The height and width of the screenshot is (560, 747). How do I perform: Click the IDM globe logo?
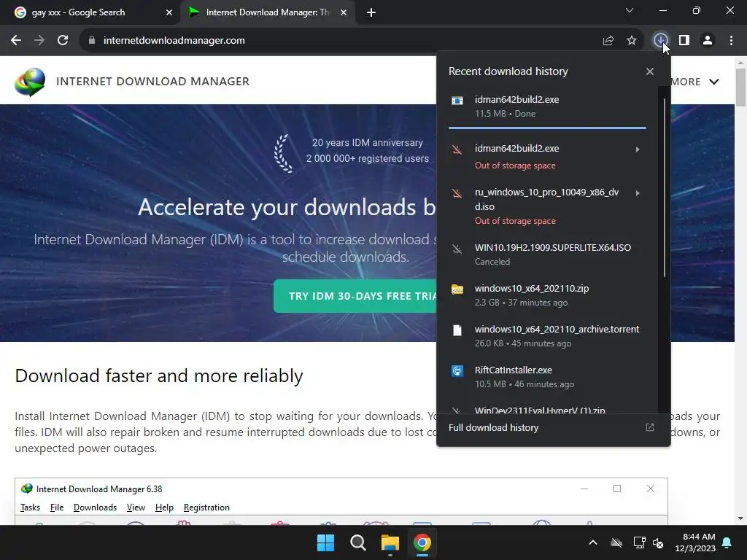click(29, 82)
